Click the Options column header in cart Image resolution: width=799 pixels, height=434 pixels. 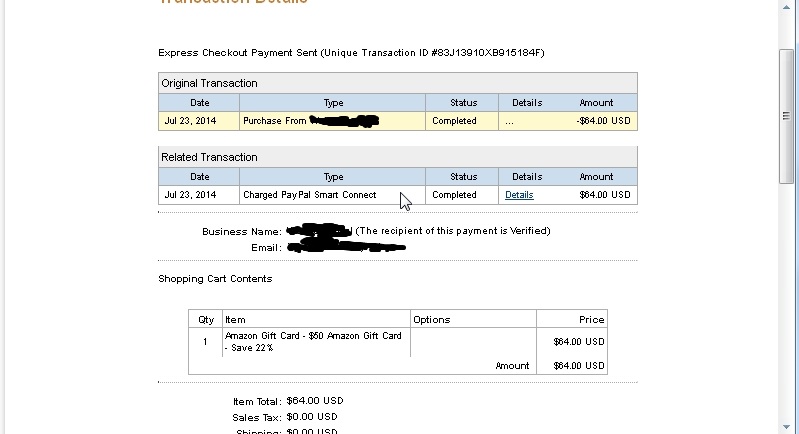coord(432,320)
